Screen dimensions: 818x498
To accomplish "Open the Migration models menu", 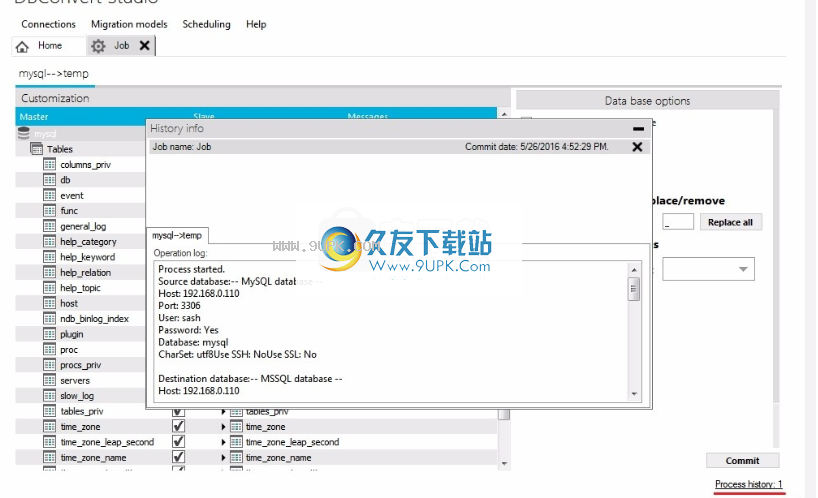I will pos(129,24).
